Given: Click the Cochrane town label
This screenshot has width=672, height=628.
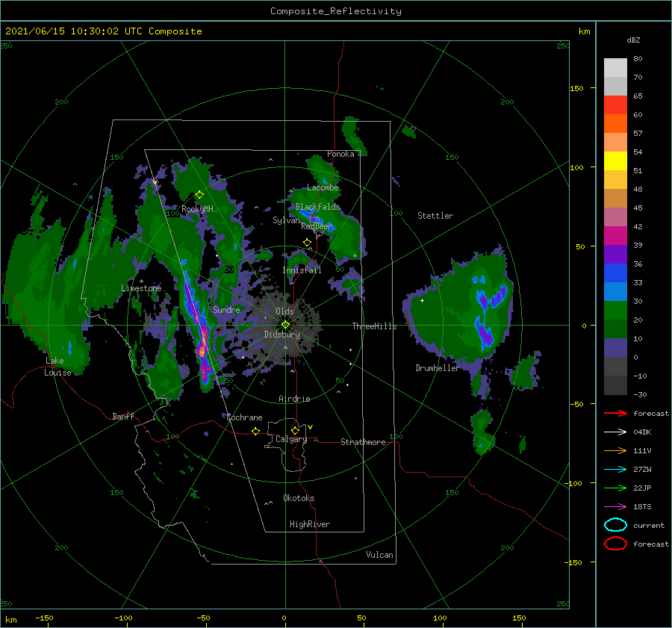Looking at the screenshot, I should coord(244,417).
